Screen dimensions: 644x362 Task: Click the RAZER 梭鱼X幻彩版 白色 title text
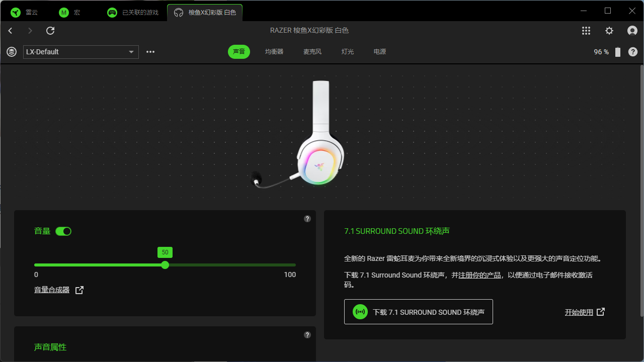click(309, 31)
